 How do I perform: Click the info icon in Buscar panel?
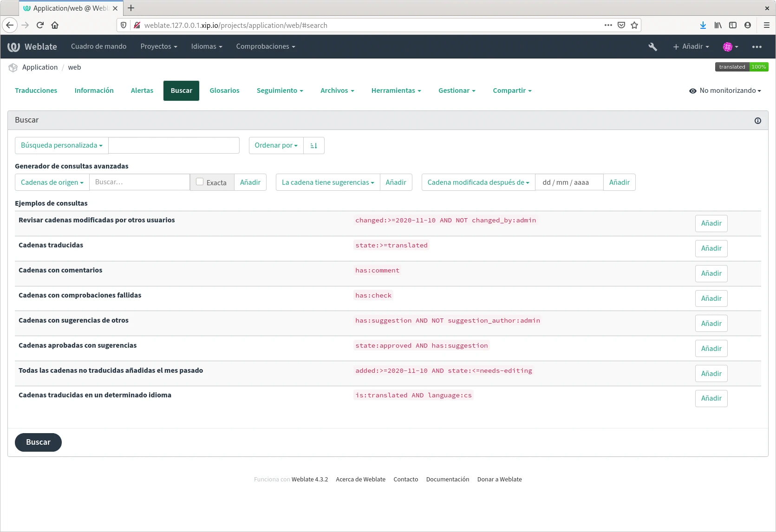point(757,121)
